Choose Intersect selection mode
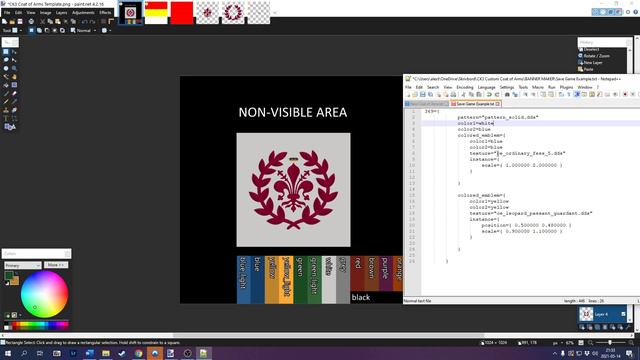Image resolution: width=640 pixels, height=360 pixels. [x=55, y=30]
